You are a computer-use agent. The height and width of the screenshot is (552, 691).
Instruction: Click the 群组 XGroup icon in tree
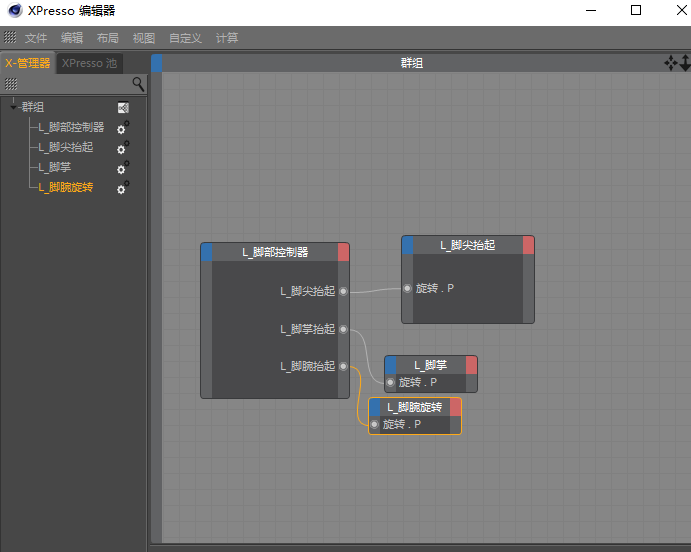123,107
